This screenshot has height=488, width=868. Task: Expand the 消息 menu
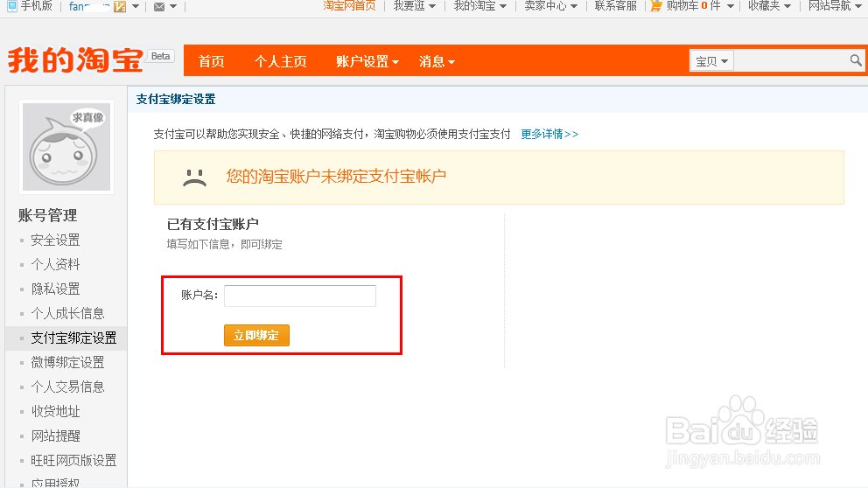point(437,61)
